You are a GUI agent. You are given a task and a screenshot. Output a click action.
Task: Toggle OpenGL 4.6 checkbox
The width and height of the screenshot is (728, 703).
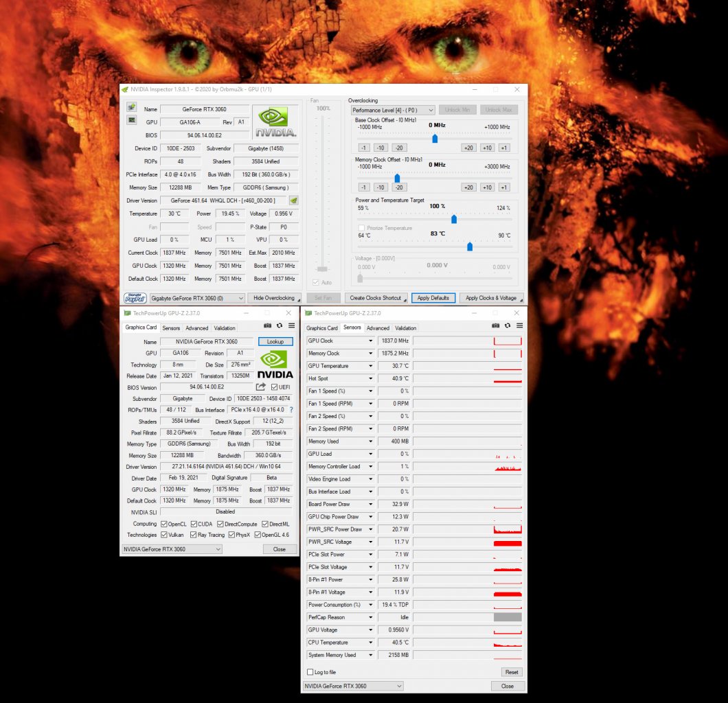click(x=258, y=535)
